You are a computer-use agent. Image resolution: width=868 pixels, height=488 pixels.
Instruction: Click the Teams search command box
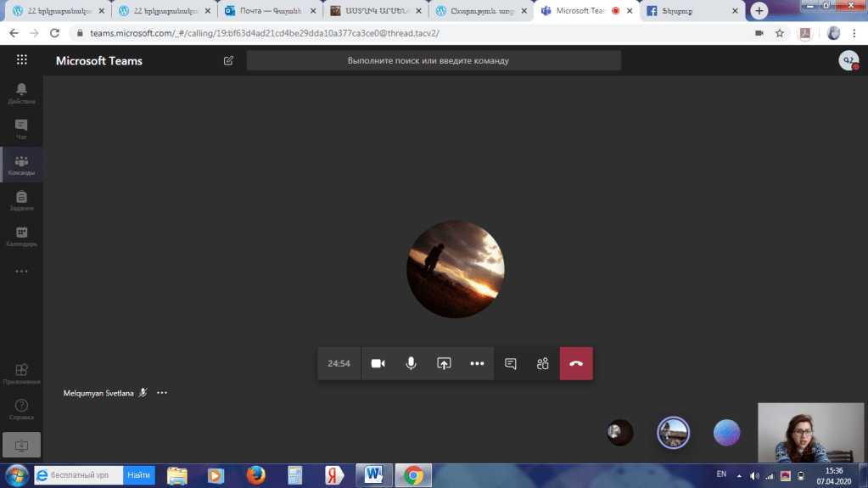(434, 60)
